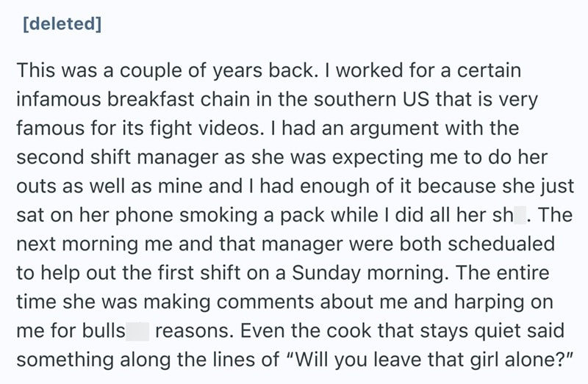Click the word "outs" at line start

coord(35,186)
